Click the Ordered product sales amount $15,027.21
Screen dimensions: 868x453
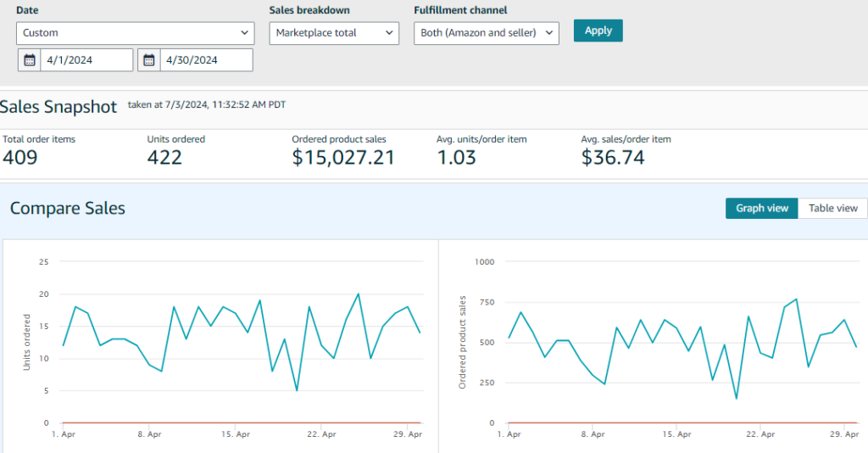click(x=343, y=157)
